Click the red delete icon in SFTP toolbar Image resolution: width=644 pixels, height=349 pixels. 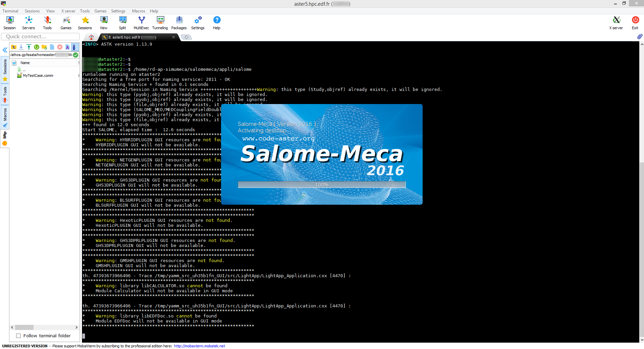tap(60, 47)
